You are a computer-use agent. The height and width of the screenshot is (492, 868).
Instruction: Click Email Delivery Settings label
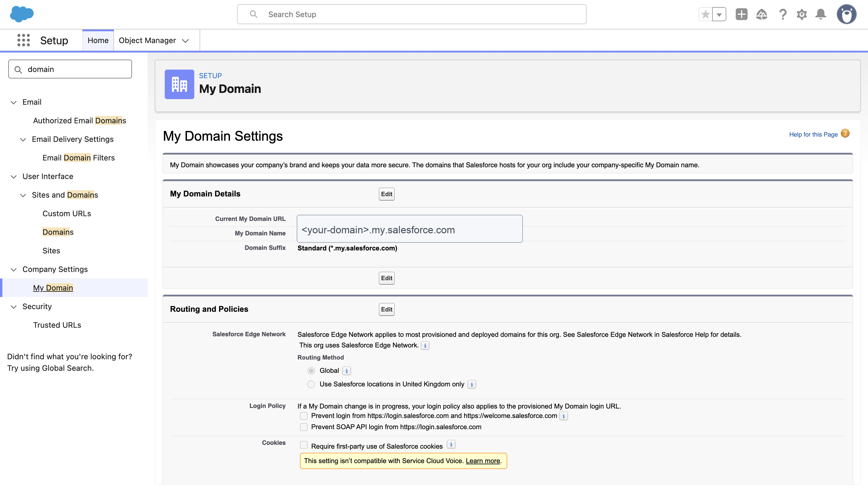point(73,139)
